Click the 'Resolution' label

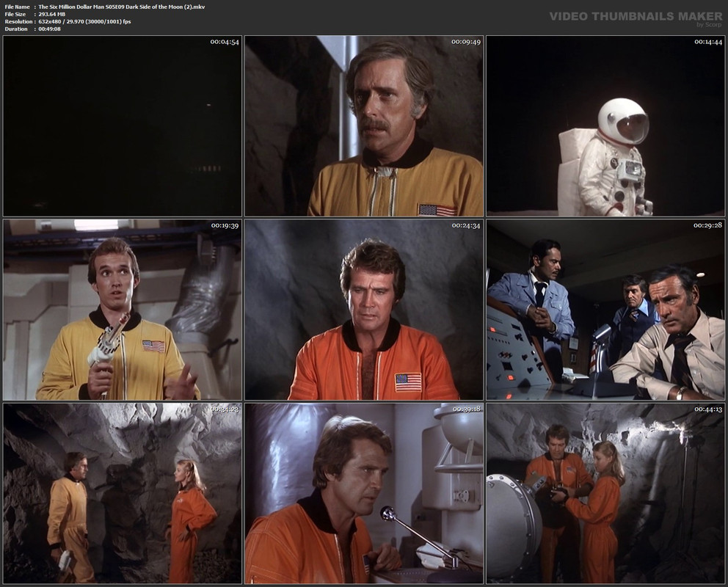point(18,22)
